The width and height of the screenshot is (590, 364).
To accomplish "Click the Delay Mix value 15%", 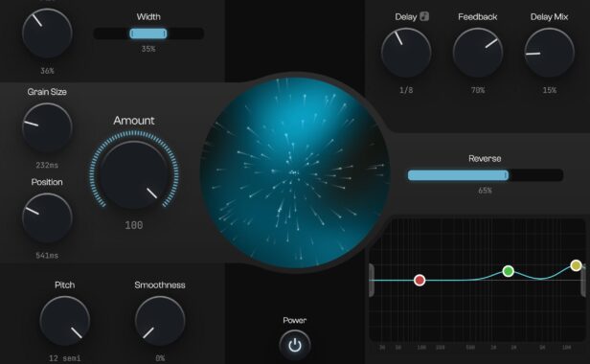I will point(550,90).
